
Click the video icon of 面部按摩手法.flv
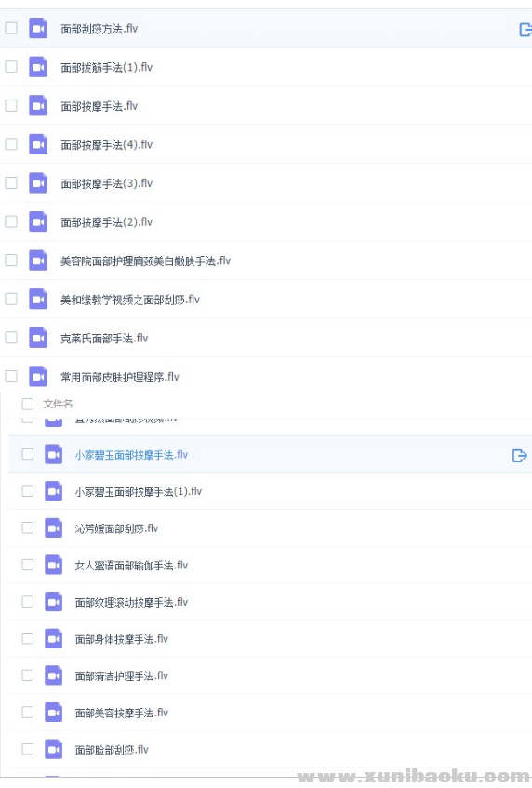click(38, 105)
